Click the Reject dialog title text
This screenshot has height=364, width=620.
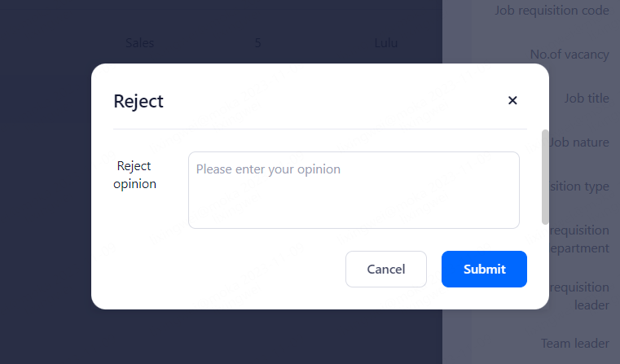tap(139, 101)
